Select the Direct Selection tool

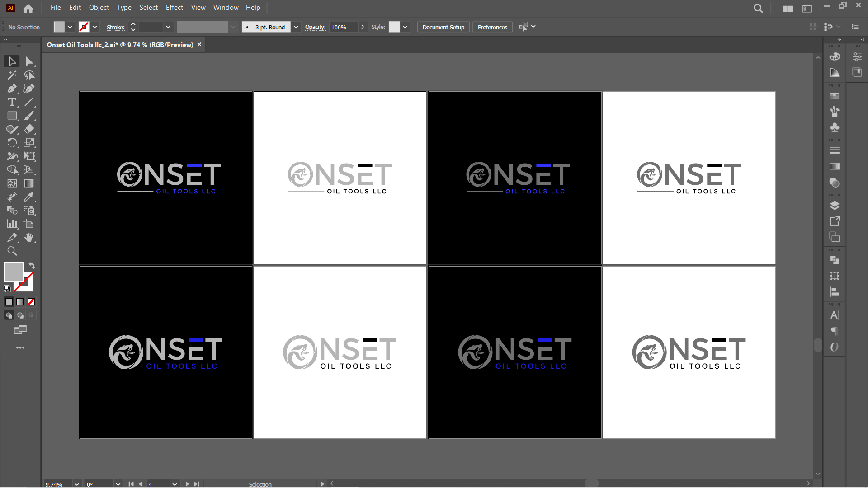tap(29, 61)
